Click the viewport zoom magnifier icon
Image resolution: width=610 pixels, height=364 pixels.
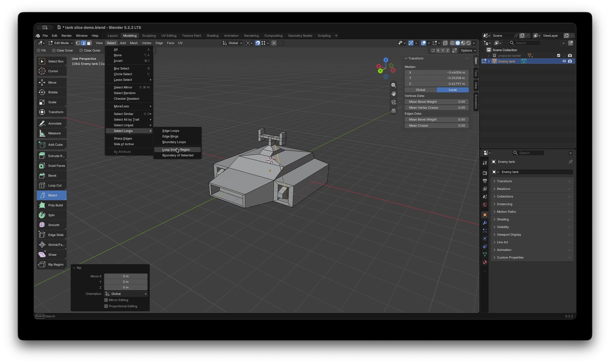pos(393,85)
